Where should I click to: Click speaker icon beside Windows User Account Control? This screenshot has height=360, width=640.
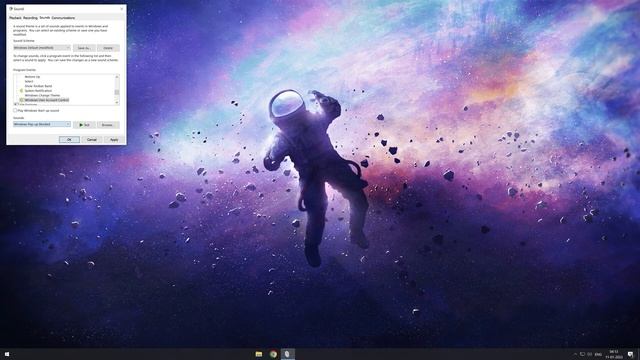(22, 100)
